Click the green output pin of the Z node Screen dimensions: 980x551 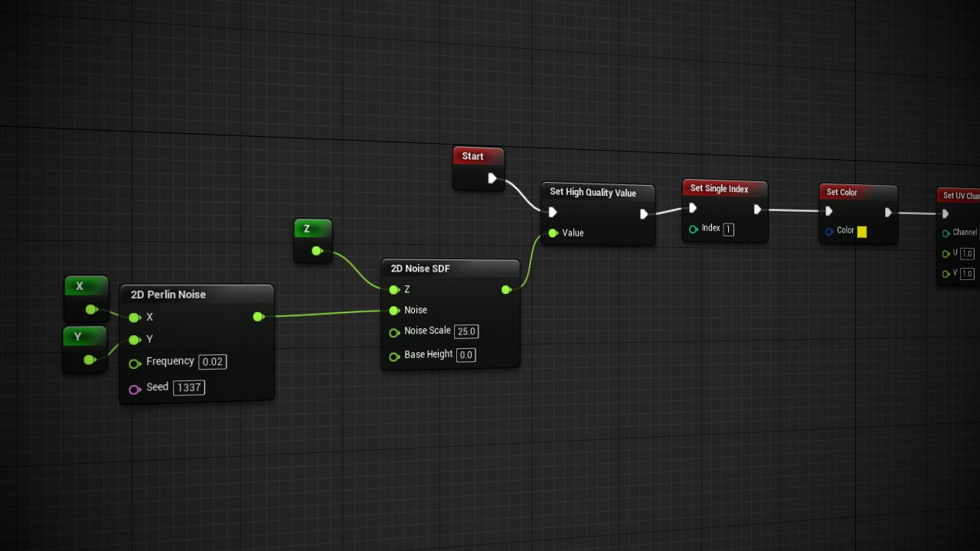tap(317, 250)
